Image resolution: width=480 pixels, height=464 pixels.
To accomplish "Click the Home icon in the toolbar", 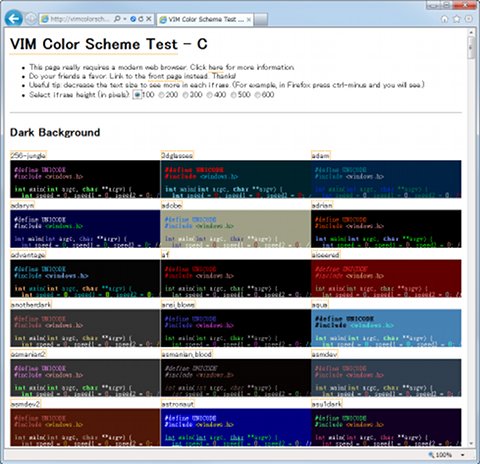I will 445,19.
